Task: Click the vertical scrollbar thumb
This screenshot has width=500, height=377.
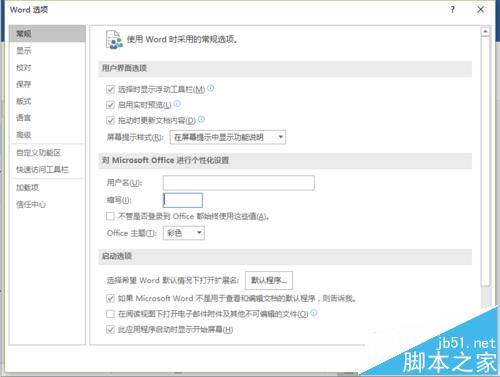Action: tap(485, 161)
